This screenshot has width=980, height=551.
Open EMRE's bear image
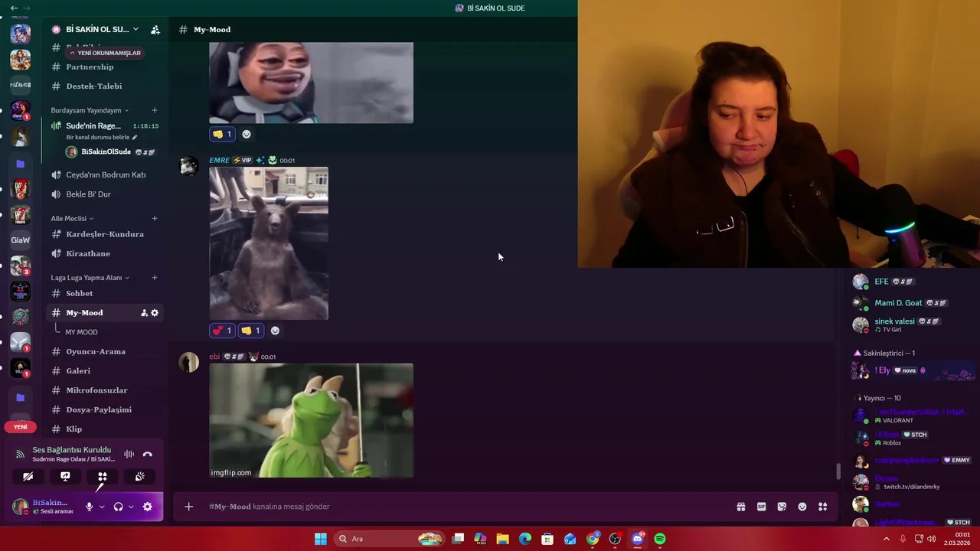(269, 243)
